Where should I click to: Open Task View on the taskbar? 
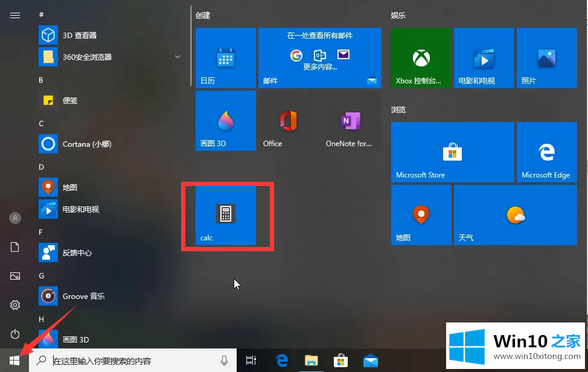pos(251,361)
